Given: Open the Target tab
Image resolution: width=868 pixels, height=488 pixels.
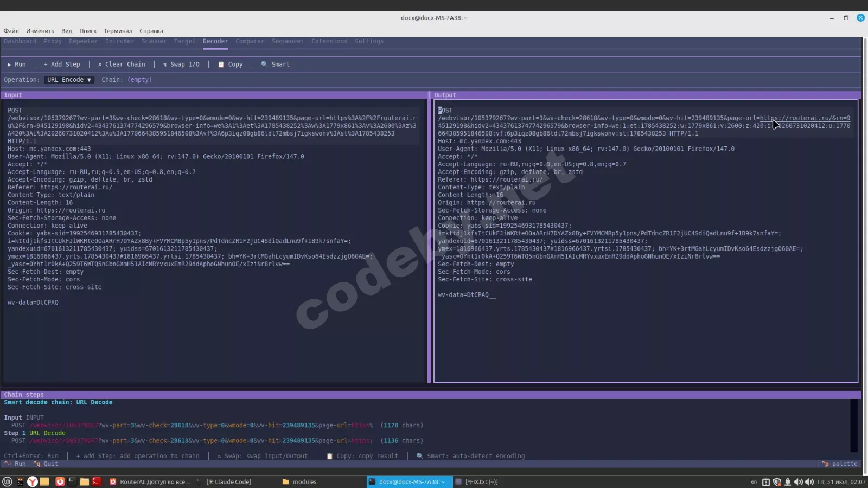Looking at the screenshot, I should pyautogui.click(x=184, y=41).
